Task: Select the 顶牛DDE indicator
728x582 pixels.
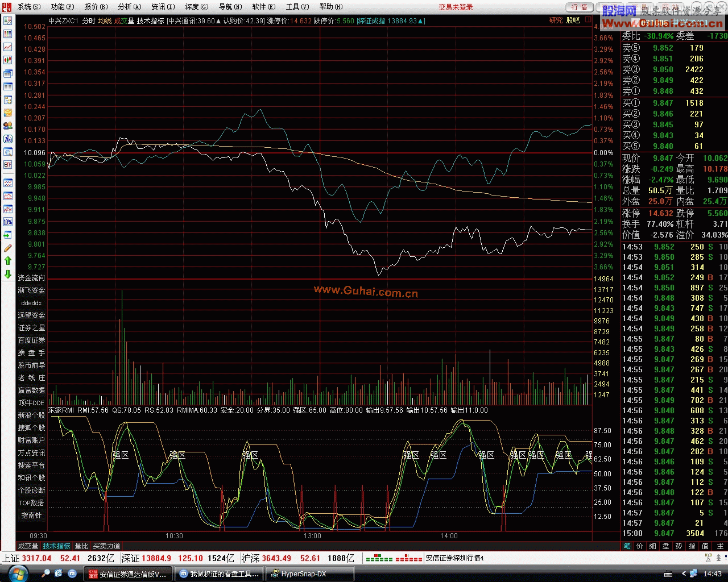Action: pyautogui.click(x=31, y=403)
